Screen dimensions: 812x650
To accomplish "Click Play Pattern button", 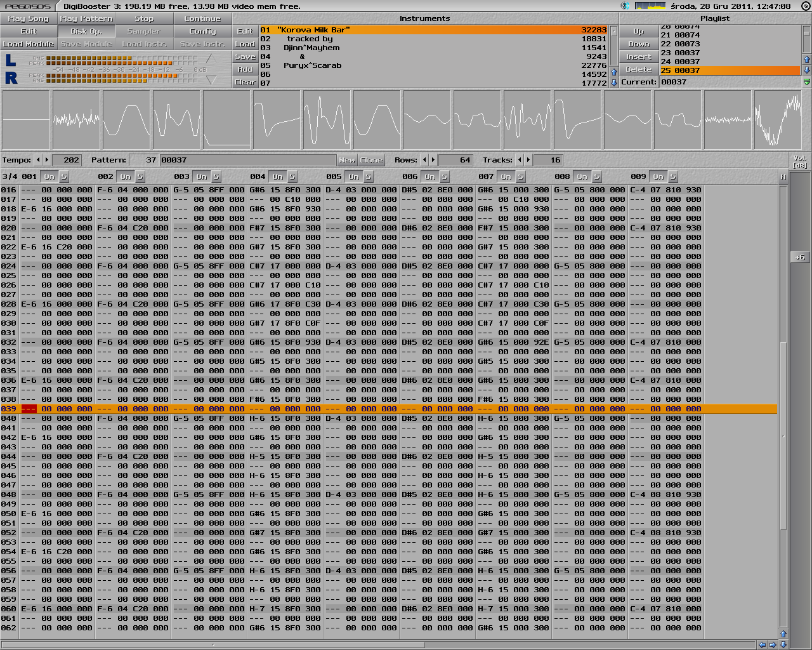I will point(86,18).
